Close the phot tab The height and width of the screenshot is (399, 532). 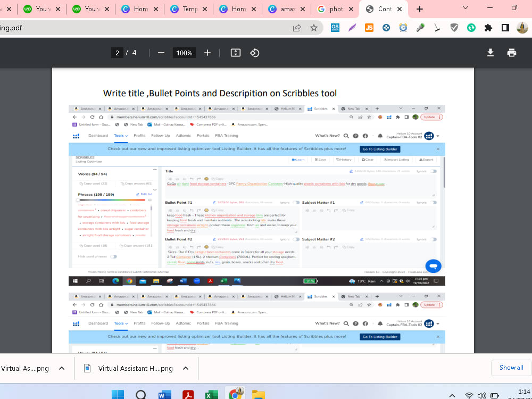[x=351, y=9]
